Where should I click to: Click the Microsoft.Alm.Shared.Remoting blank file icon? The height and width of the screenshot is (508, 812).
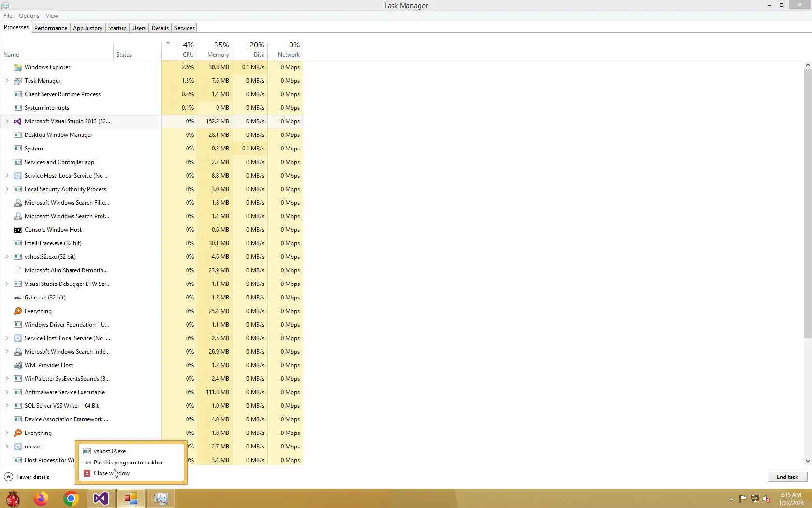coord(18,270)
